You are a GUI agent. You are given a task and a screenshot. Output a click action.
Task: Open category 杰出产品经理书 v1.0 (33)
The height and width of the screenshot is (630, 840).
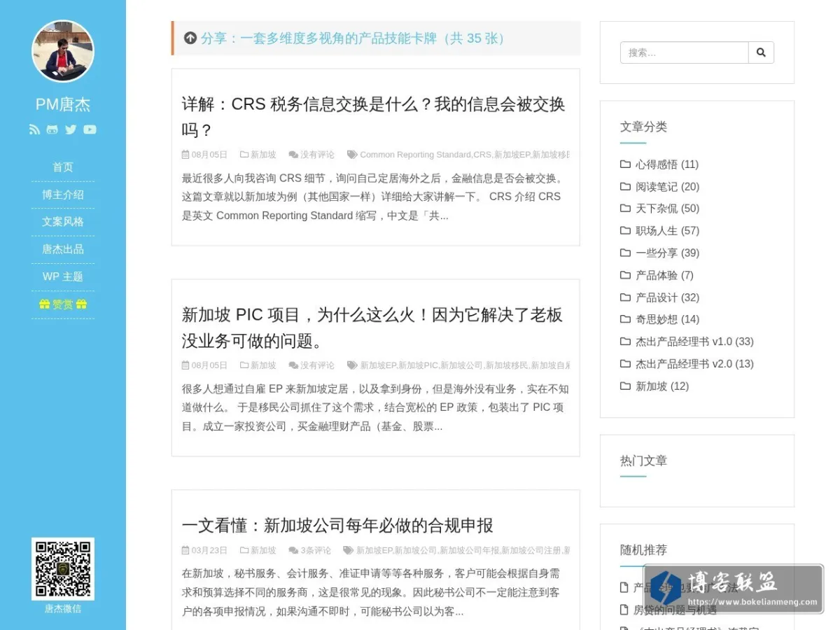pyautogui.click(x=694, y=342)
